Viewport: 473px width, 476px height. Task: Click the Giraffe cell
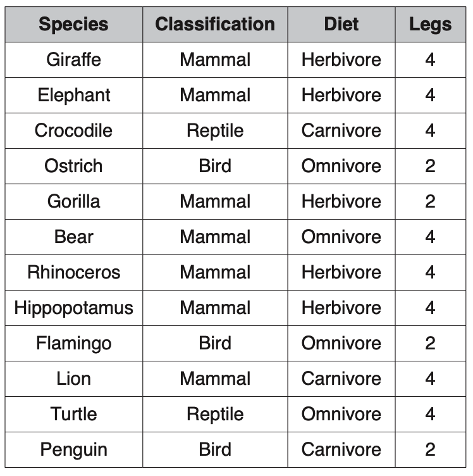point(74,59)
